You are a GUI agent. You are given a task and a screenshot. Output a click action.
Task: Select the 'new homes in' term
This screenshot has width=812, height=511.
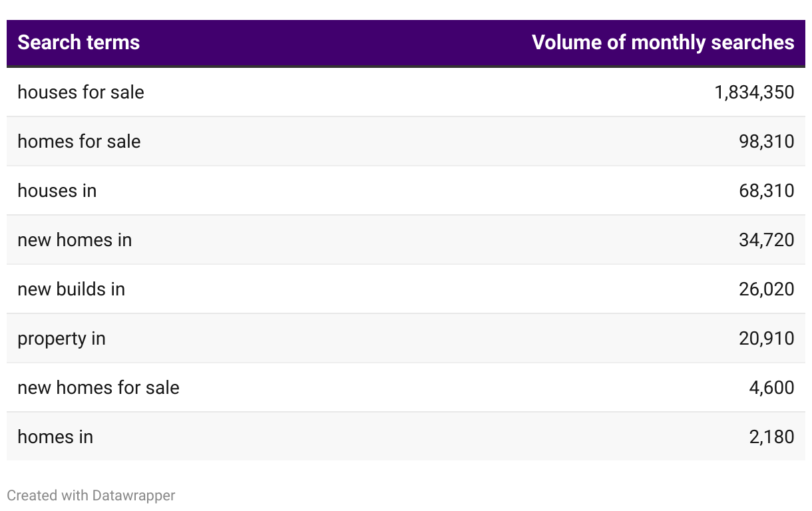point(75,240)
